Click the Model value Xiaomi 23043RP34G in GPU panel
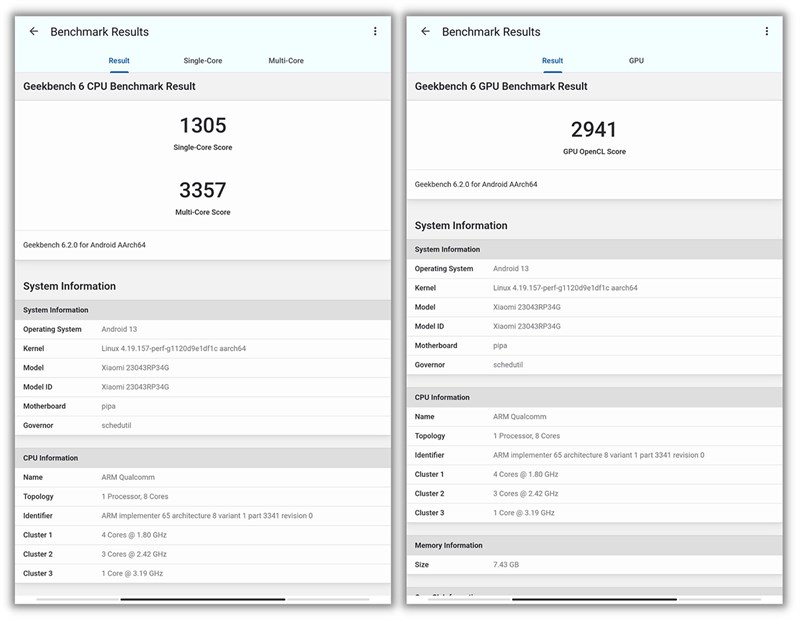The width and height of the screenshot is (800, 620). coord(527,307)
